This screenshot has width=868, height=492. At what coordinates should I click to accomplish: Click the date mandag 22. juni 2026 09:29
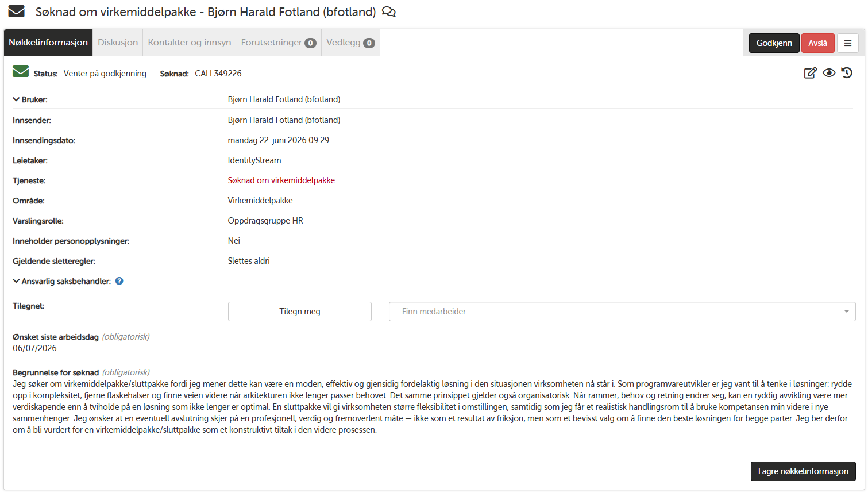(279, 140)
